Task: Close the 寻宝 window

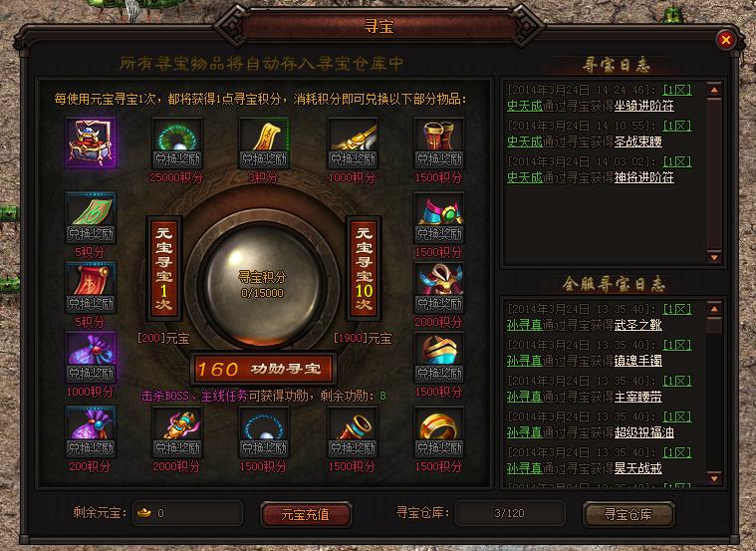Action: (x=725, y=40)
